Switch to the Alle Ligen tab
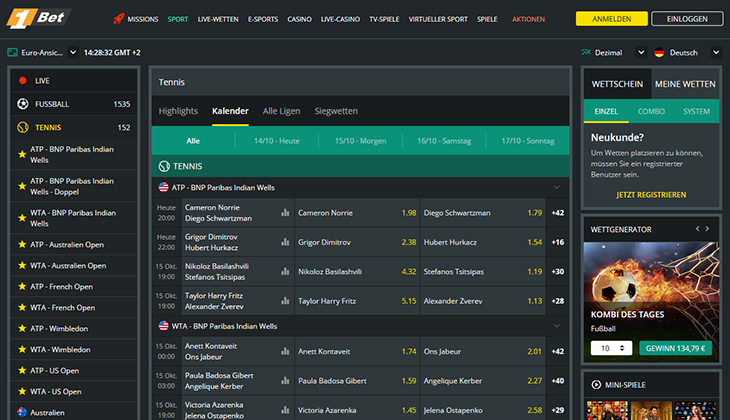 pos(281,111)
